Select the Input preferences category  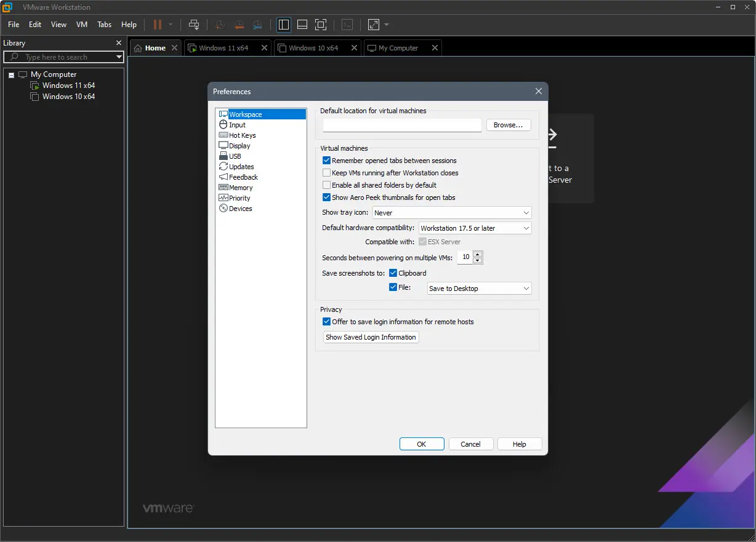[x=237, y=124]
